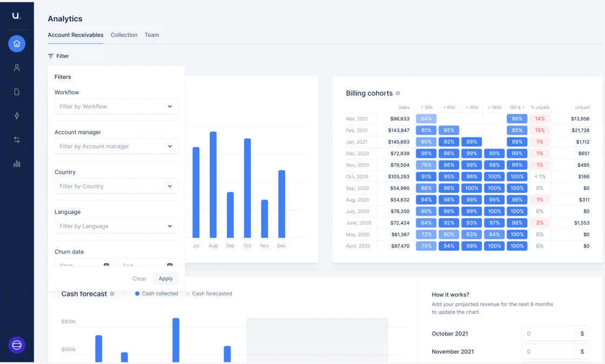
Task: Open the transfer arrows icon in the sidebar
Action: 17,140
